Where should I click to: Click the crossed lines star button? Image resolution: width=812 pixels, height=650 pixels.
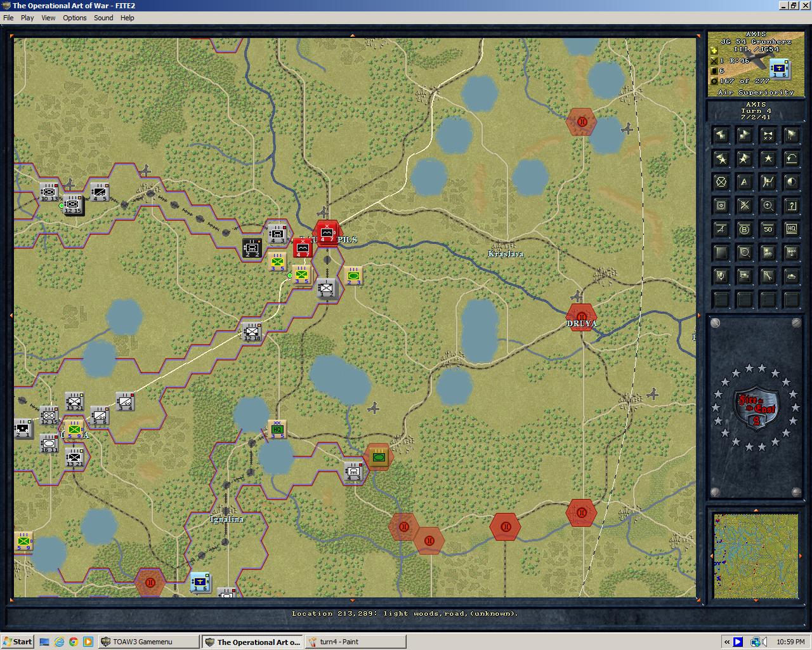pos(744,206)
